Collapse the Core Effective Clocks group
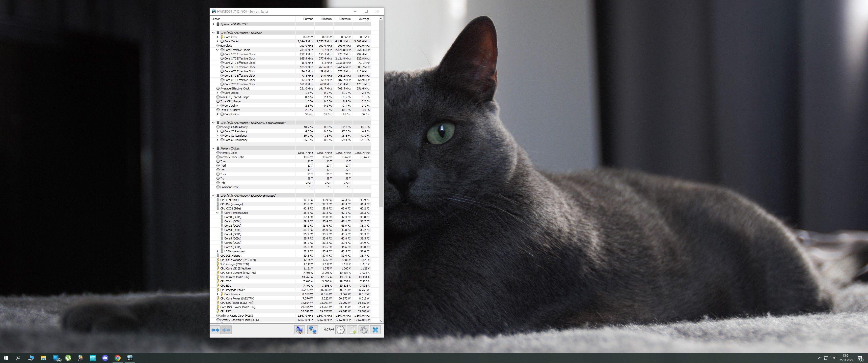 217,50
